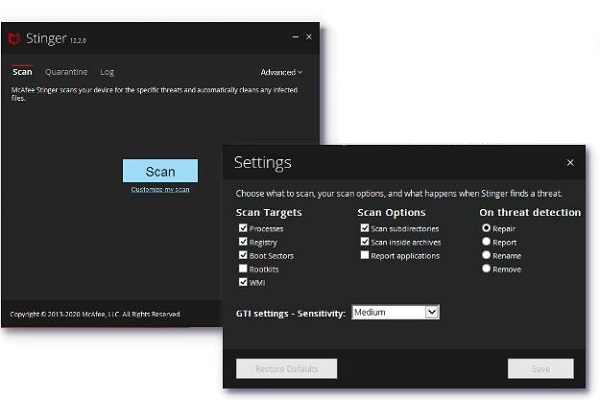Image resolution: width=600 pixels, height=400 pixels.
Task: Toggle the Boot Sectors checkbox
Action: (243, 255)
